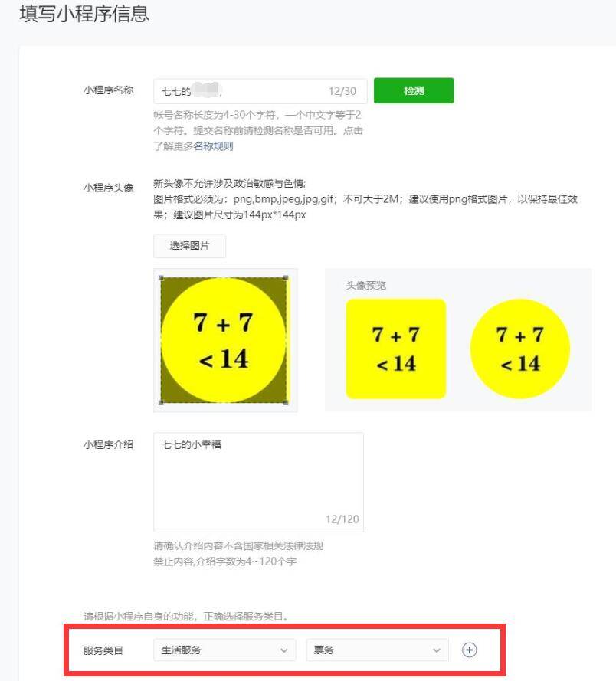Focus the 小程序名称 input field

(260, 91)
